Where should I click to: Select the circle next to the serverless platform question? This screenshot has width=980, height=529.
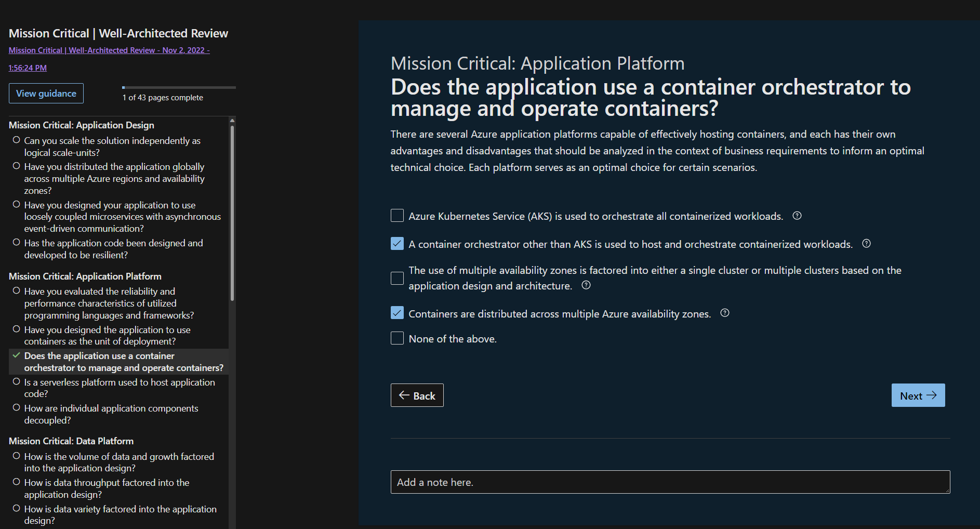[x=17, y=381]
